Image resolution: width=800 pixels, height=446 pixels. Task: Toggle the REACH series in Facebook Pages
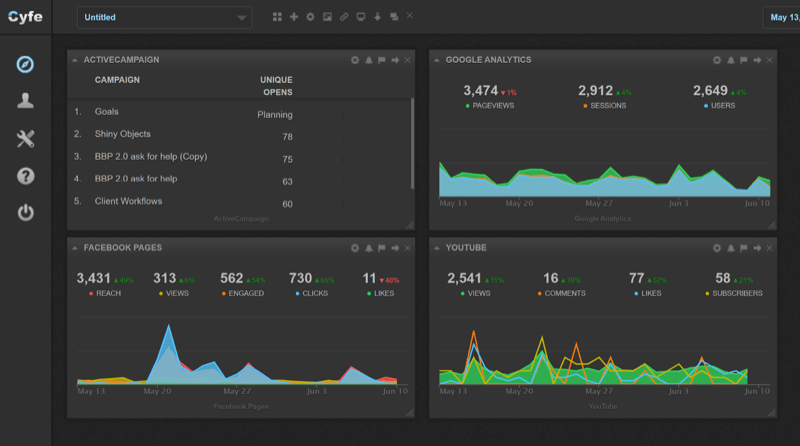(105, 293)
